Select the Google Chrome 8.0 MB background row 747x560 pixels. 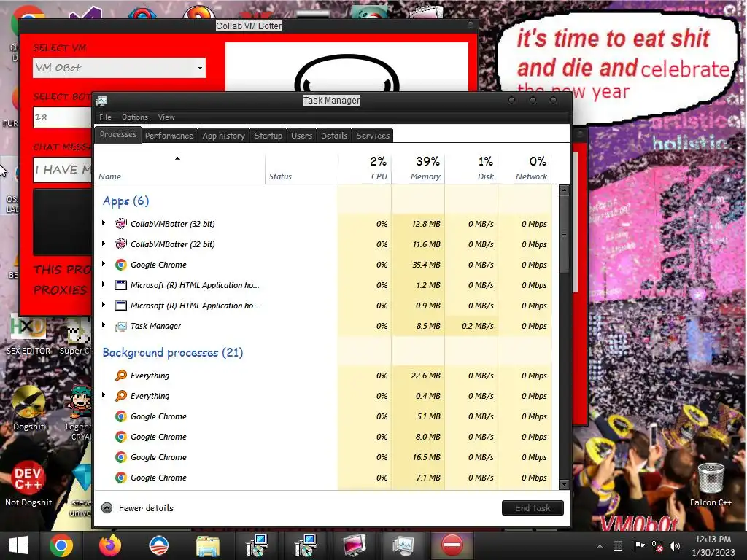(325, 437)
